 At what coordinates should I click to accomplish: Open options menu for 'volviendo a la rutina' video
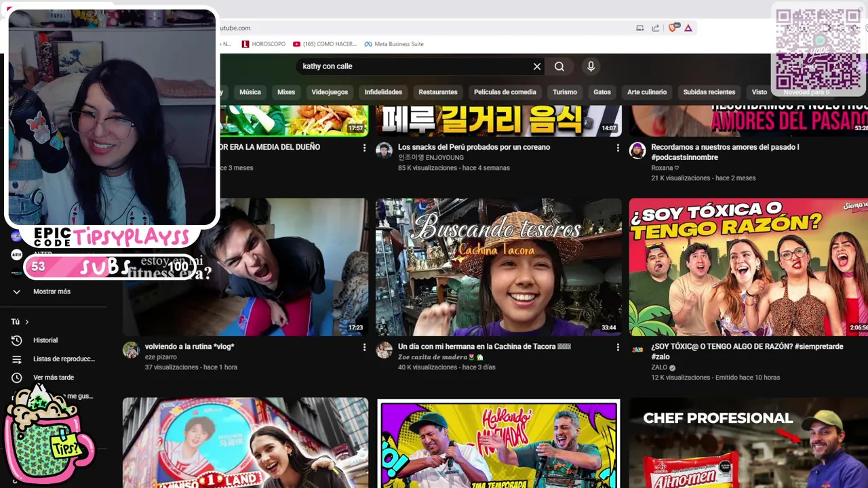pyautogui.click(x=364, y=347)
